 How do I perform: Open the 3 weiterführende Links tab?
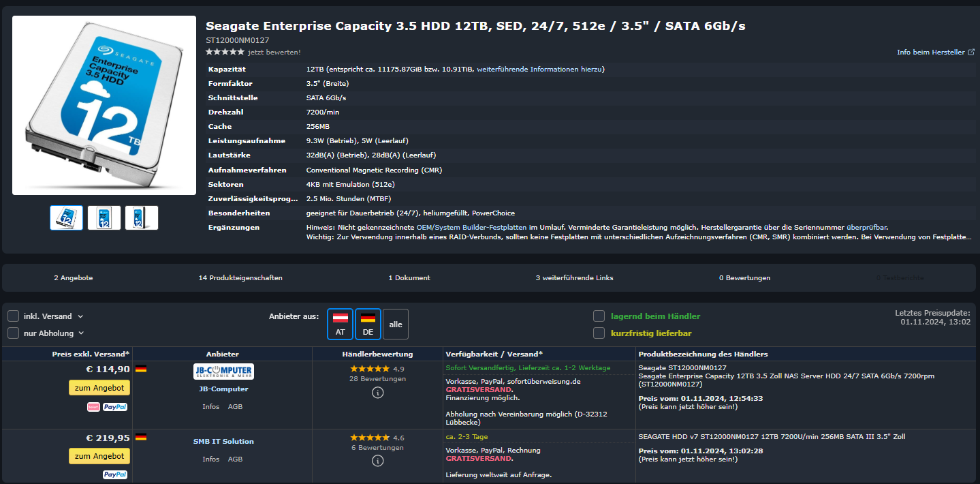(x=575, y=278)
